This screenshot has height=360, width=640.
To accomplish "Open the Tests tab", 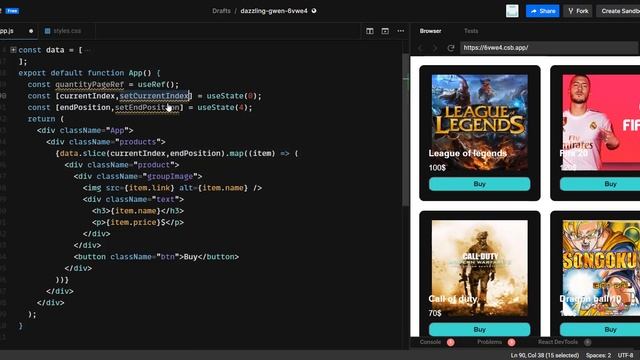I will (471, 31).
